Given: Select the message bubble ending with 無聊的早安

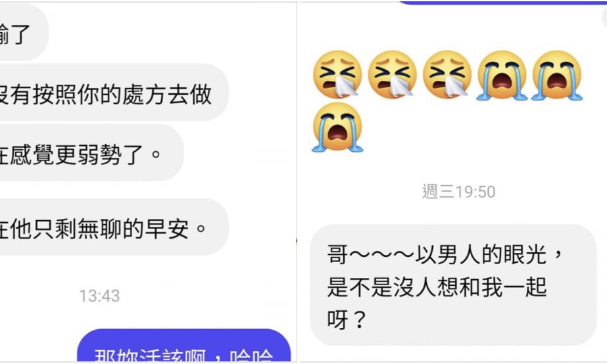Looking at the screenshot, I should click(114, 227).
